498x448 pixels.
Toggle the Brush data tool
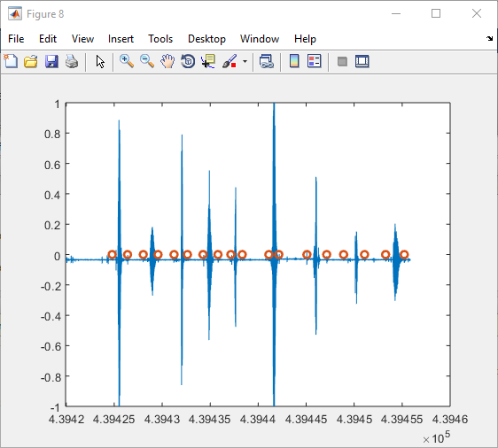click(x=230, y=61)
